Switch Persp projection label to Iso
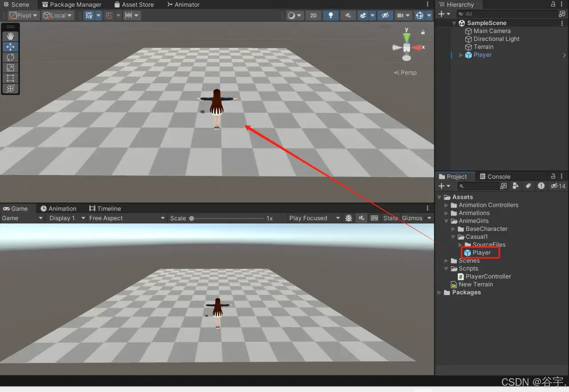The image size is (569, 392). click(405, 72)
